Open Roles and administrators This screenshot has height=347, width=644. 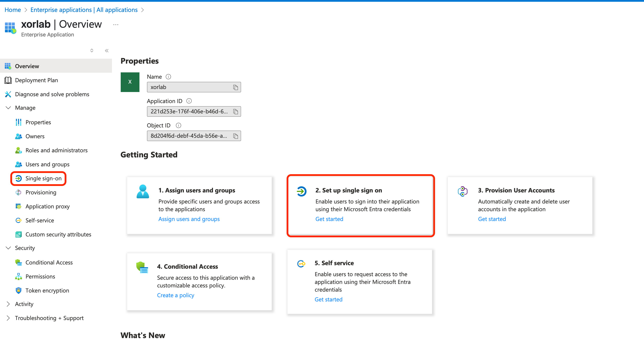pyautogui.click(x=57, y=150)
